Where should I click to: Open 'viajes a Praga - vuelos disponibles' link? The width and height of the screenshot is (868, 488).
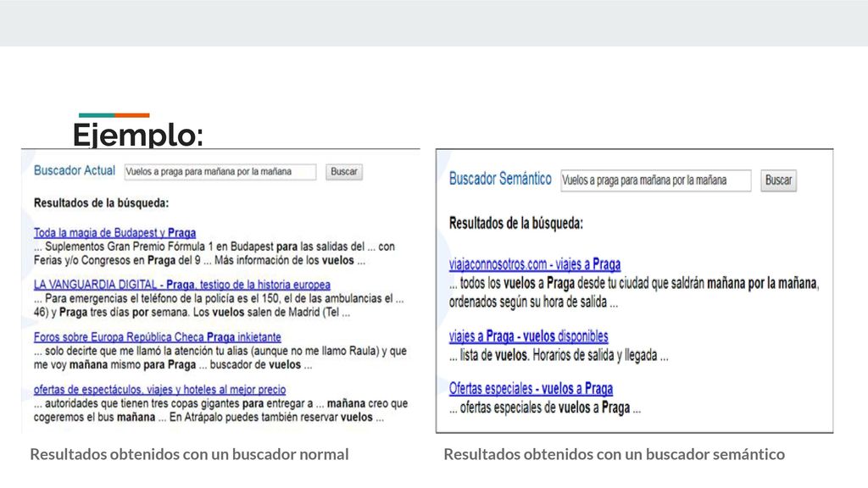pos(529,335)
